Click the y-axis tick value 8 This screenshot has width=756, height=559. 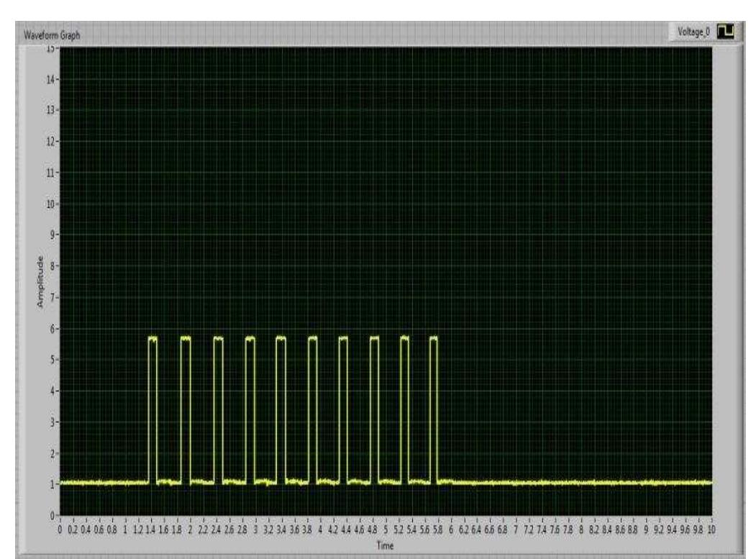click(x=53, y=266)
